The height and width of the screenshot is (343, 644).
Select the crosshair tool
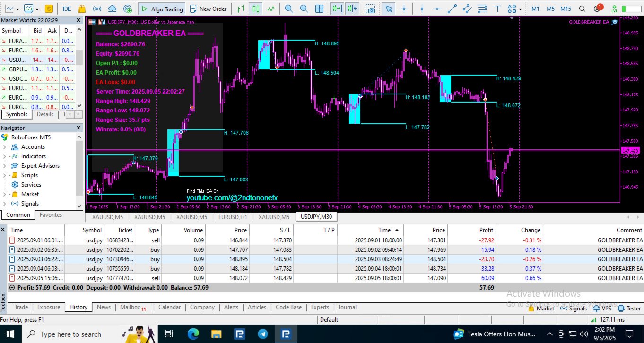404,9
